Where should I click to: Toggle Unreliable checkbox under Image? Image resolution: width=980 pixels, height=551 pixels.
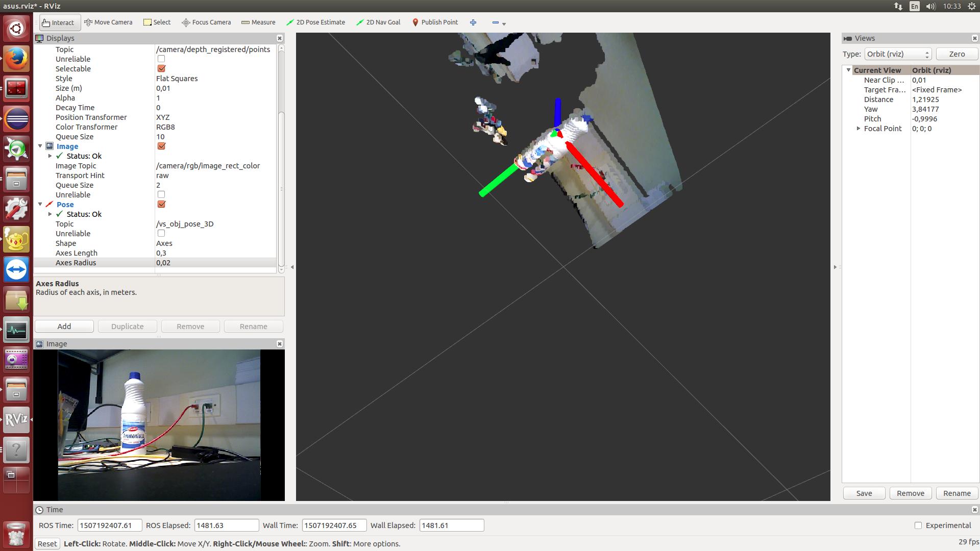[160, 194]
